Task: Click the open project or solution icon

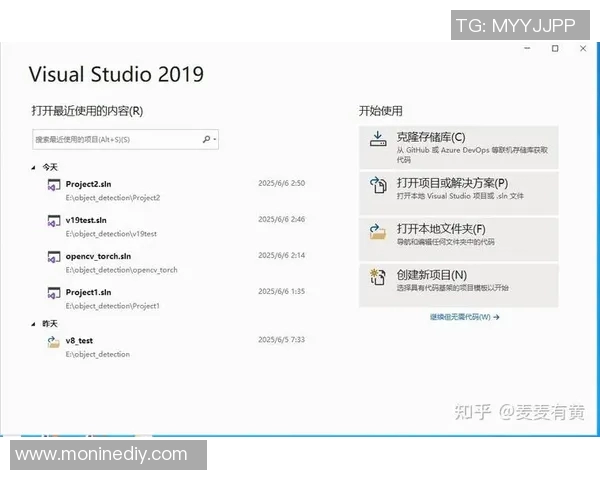Action: (378, 185)
